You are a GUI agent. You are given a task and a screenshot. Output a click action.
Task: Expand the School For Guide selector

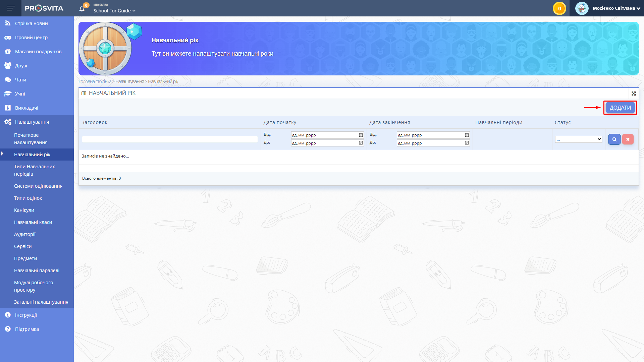pyautogui.click(x=114, y=11)
